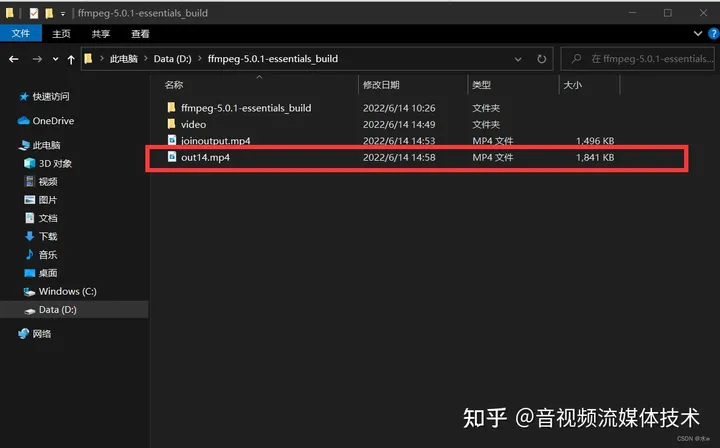Open Explorer help question mark icon
Screen dimensions: 720x448
pyautogui.click(x=714, y=34)
